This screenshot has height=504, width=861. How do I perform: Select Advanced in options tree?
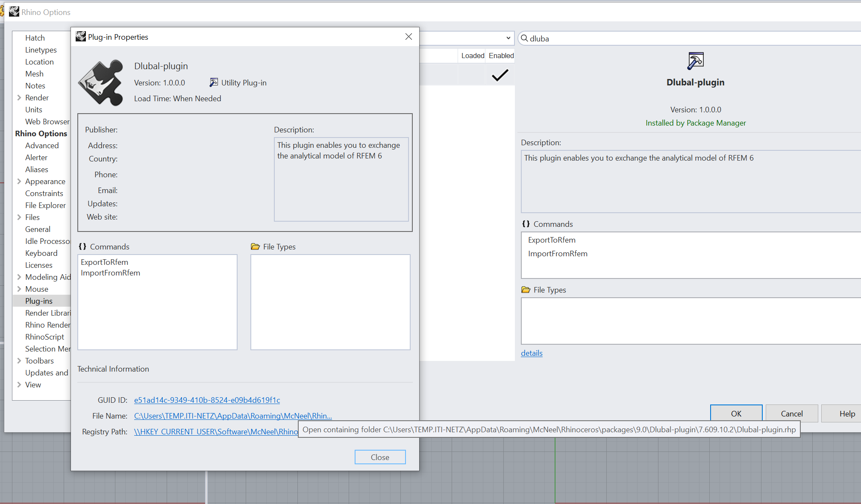coord(42,146)
